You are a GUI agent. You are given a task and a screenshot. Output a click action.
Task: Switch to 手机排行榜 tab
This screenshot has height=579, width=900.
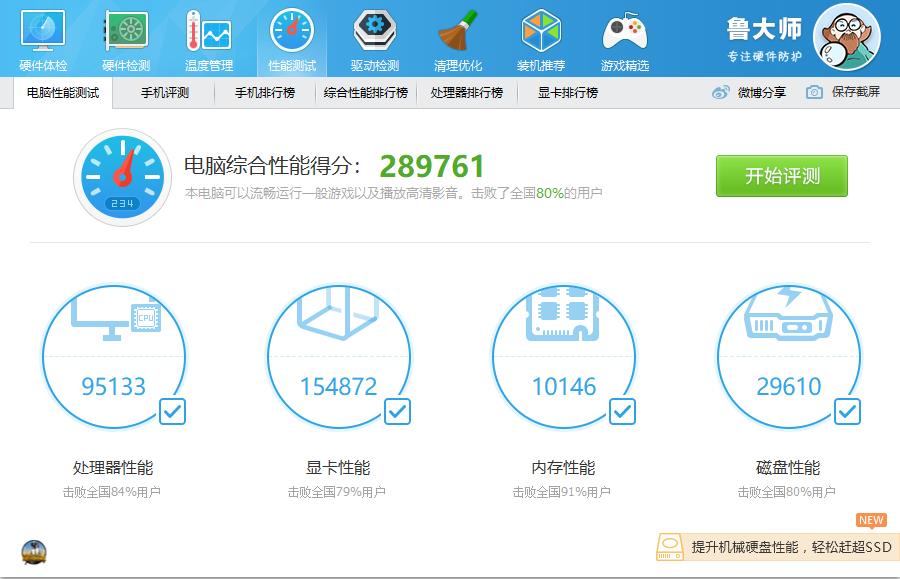click(265, 92)
